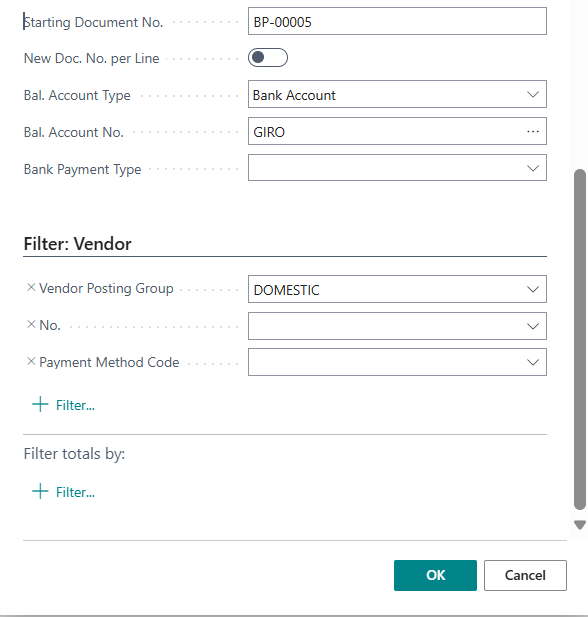Viewport: 588px width, 617px height.
Task: Remove the No. filter row
Action: click(31, 324)
